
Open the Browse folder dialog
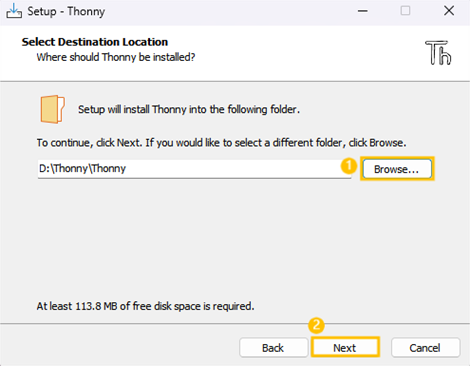pos(397,169)
